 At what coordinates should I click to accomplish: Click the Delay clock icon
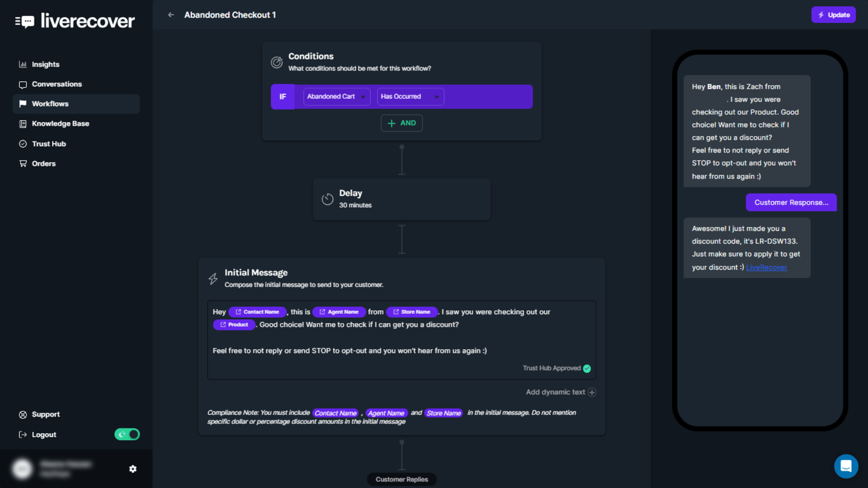[x=327, y=199]
